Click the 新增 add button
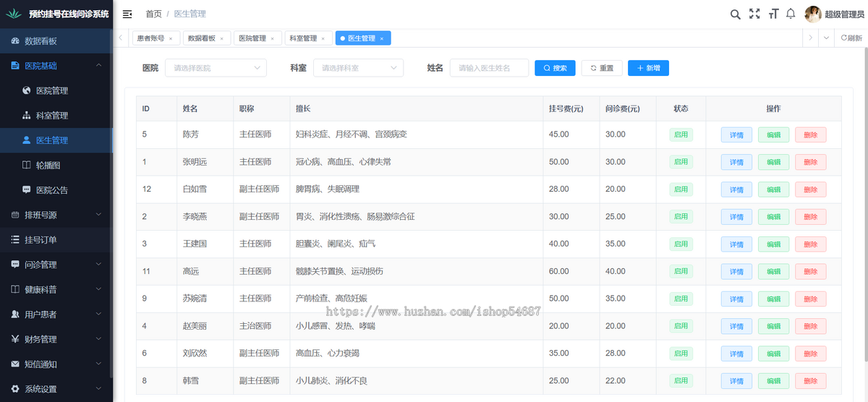 tap(648, 68)
